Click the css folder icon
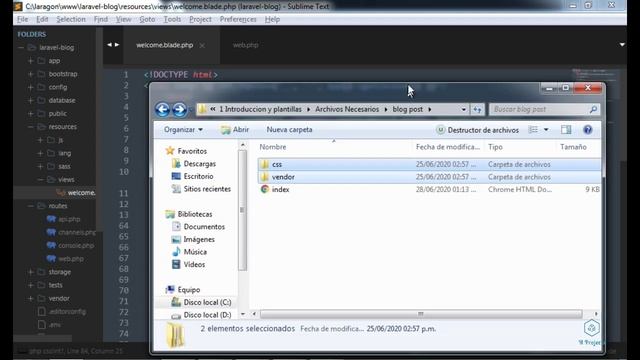 [265, 164]
